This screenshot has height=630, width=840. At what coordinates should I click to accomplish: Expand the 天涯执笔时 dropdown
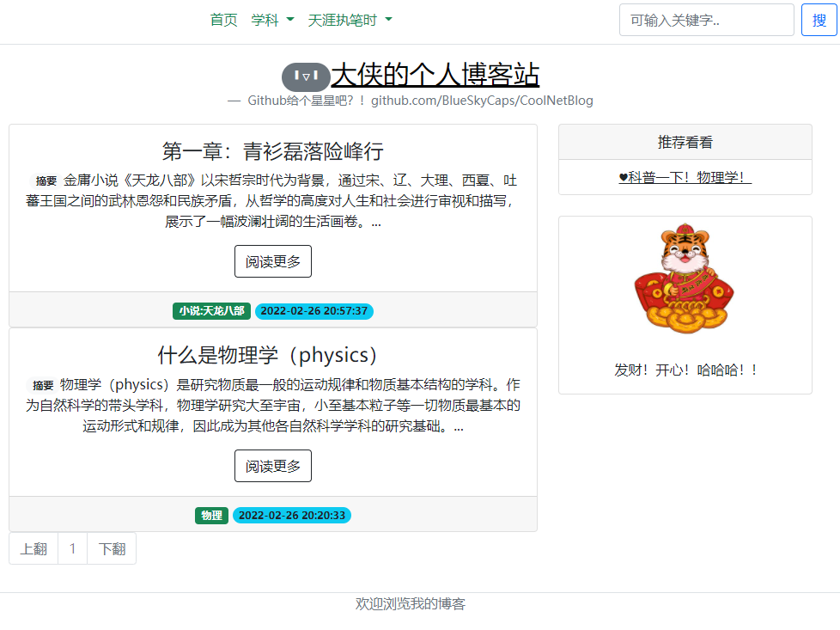click(x=350, y=19)
